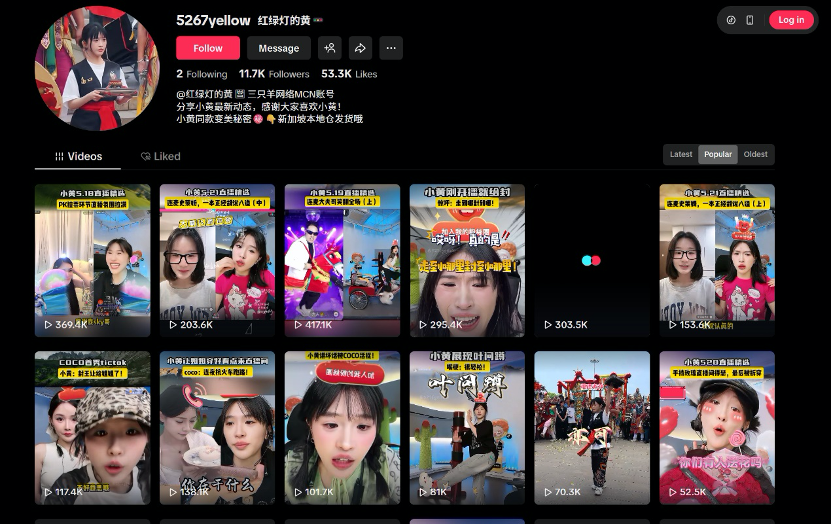The height and width of the screenshot is (524, 832).
Task: View the 11.7K Followers list
Action: tap(273, 74)
